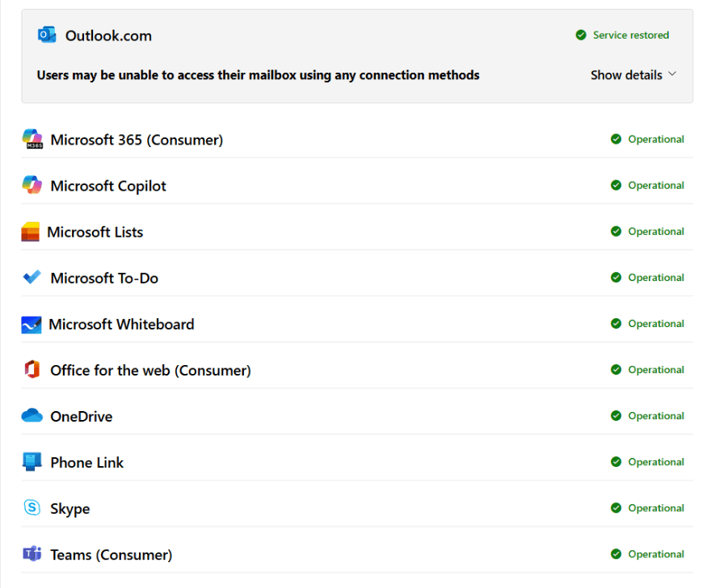Click the Outlook.com icon

46,35
